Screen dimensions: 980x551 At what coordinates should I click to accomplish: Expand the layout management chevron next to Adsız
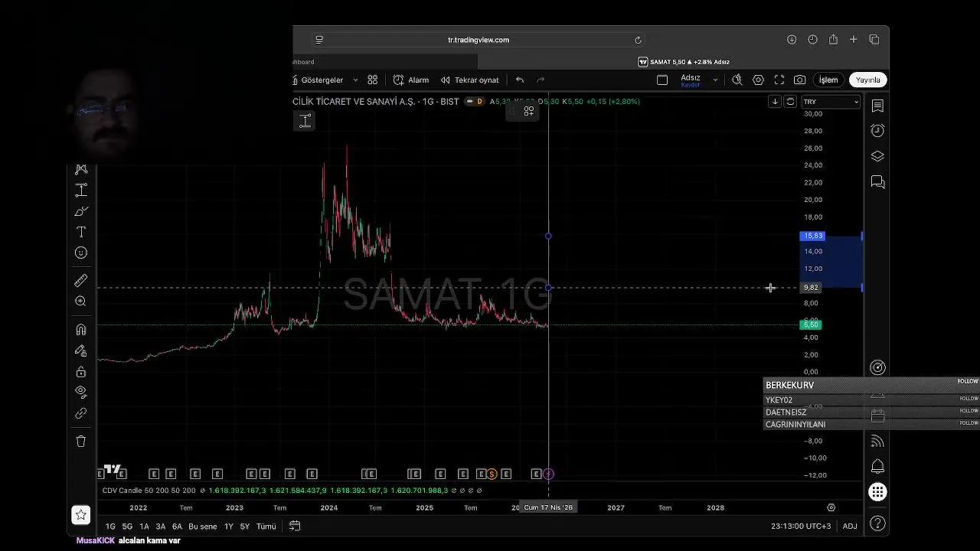[715, 80]
